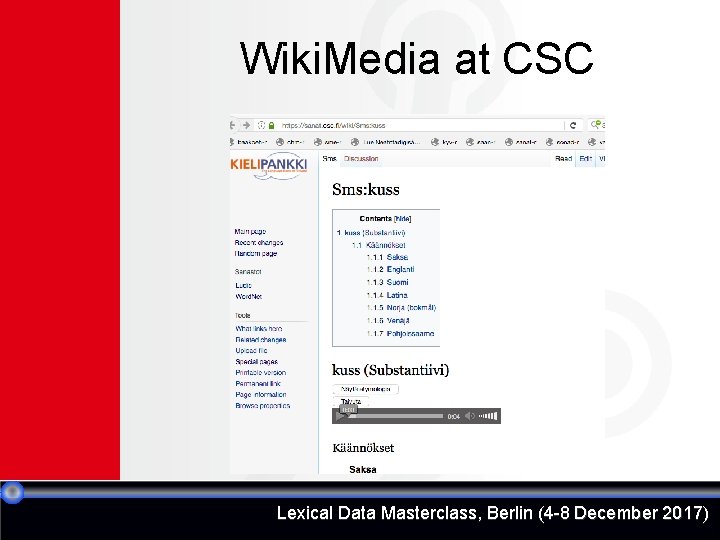720x540 pixels.
Task: Jump to contents entry 1.1.5 Norja (bokmål)
Action: tap(401, 308)
